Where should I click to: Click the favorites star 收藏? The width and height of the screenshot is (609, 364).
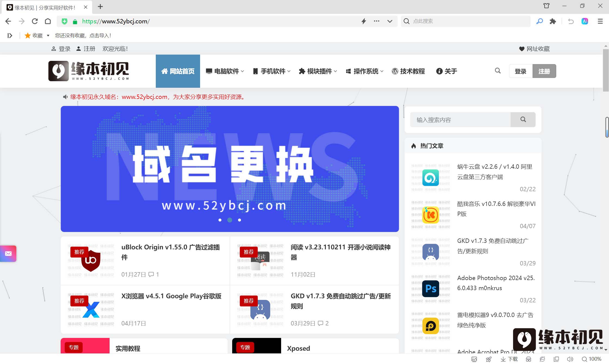[x=33, y=36]
